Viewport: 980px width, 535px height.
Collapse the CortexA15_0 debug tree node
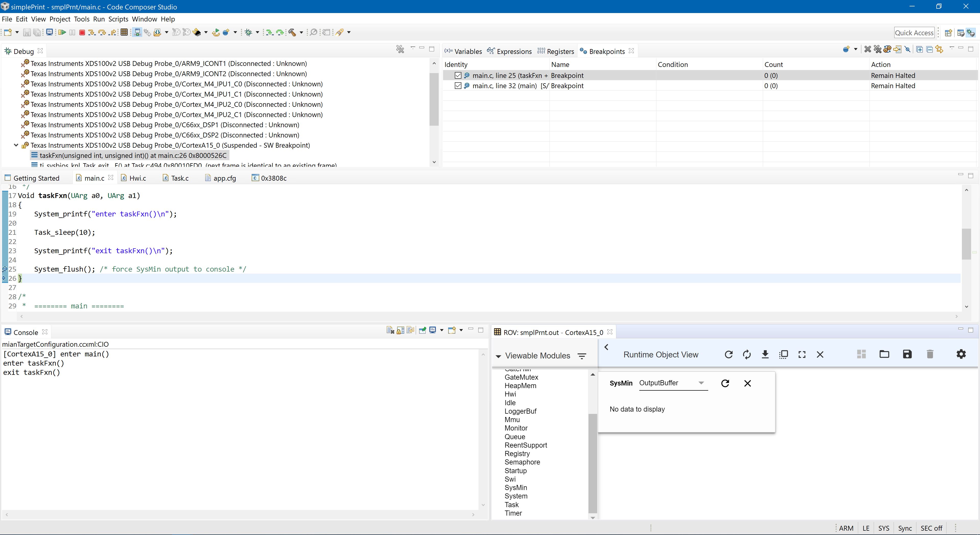(16, 145)
